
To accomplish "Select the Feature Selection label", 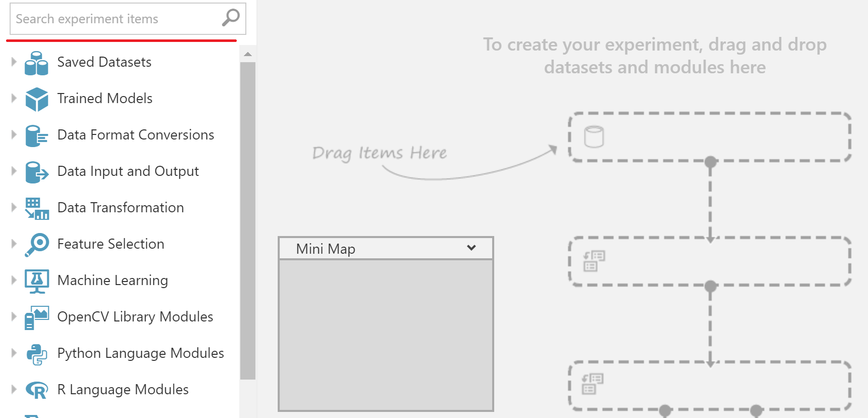I will pos(111,244).
